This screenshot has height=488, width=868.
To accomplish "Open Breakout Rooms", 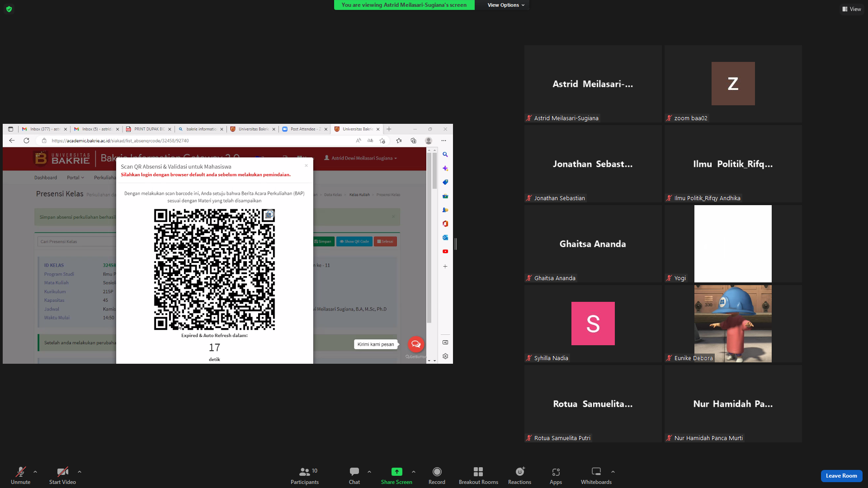I will click(478, 475).
